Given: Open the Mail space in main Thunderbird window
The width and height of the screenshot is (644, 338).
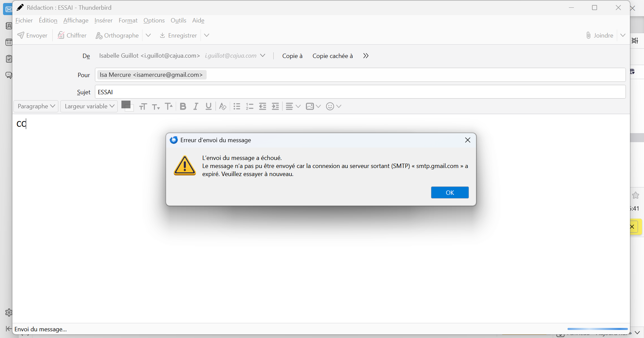Looking at the screenshot, I should click(8, 9).
